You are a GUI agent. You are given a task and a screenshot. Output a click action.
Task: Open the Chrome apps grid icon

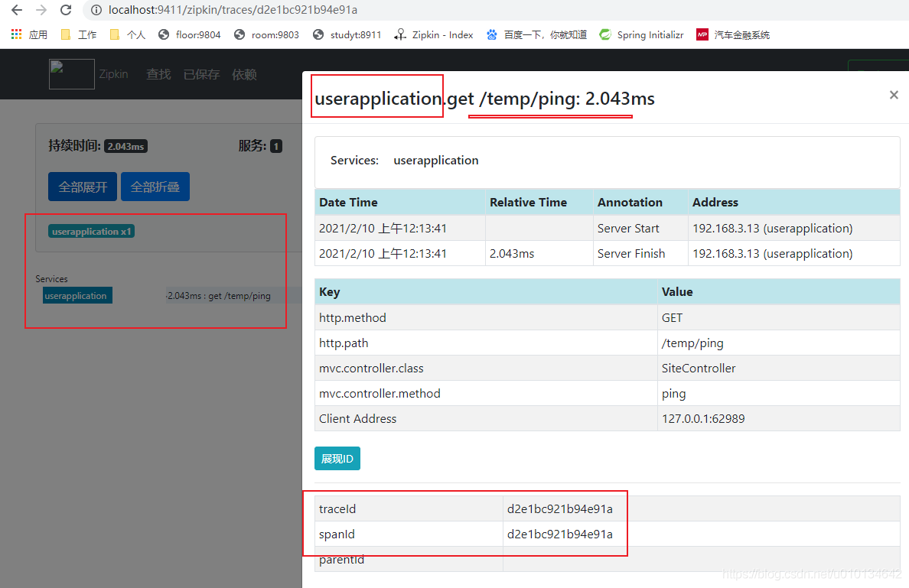(x=16, y=34)
